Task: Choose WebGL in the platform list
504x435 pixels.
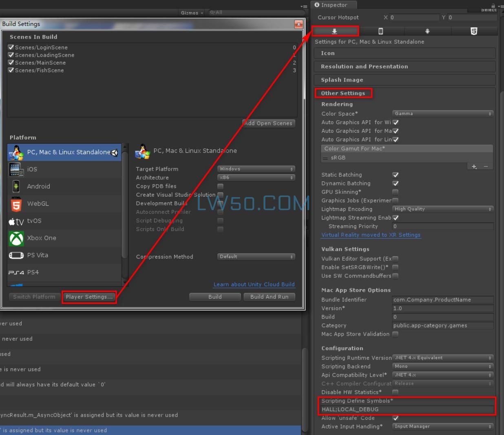Action: click(x=38, y=204)
